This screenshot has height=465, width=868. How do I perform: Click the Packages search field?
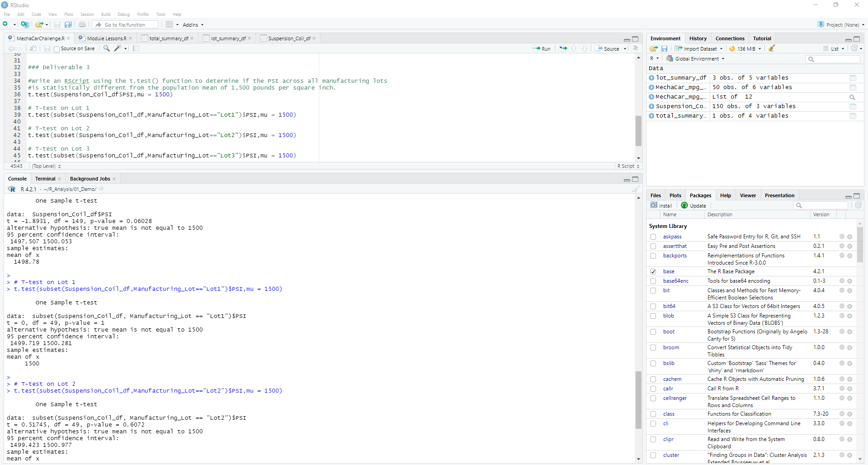click(821, 205)
